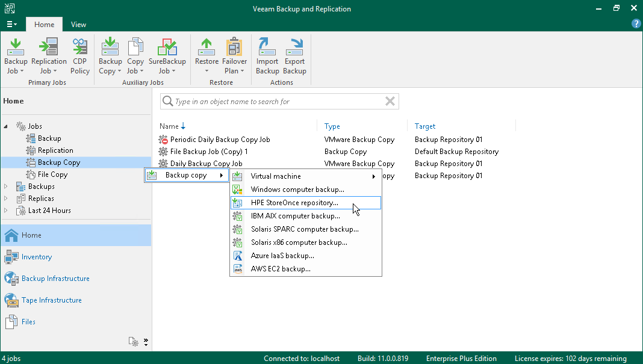Click the search magnifier icon

pos(167,101)
